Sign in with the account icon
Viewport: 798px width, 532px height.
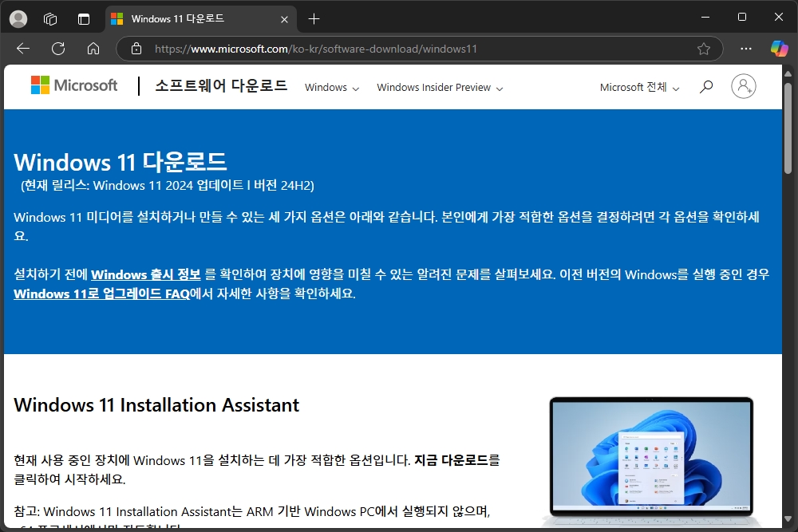tap(744, 86)
